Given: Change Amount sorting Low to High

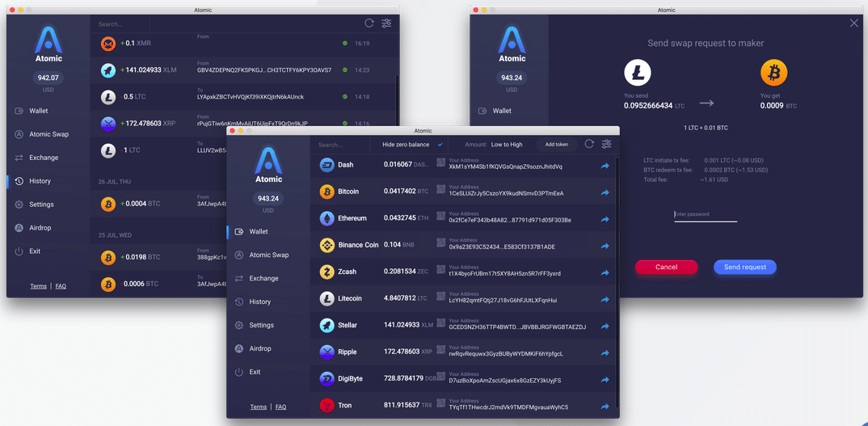Looking at the screenshot, I should tap(506, 145).
